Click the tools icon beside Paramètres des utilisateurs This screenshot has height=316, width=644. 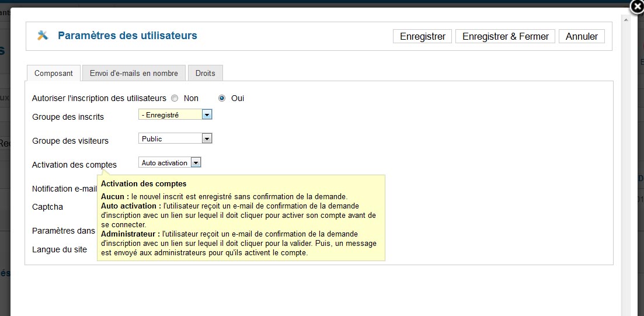pyautogui.click(x=43, y=36)
